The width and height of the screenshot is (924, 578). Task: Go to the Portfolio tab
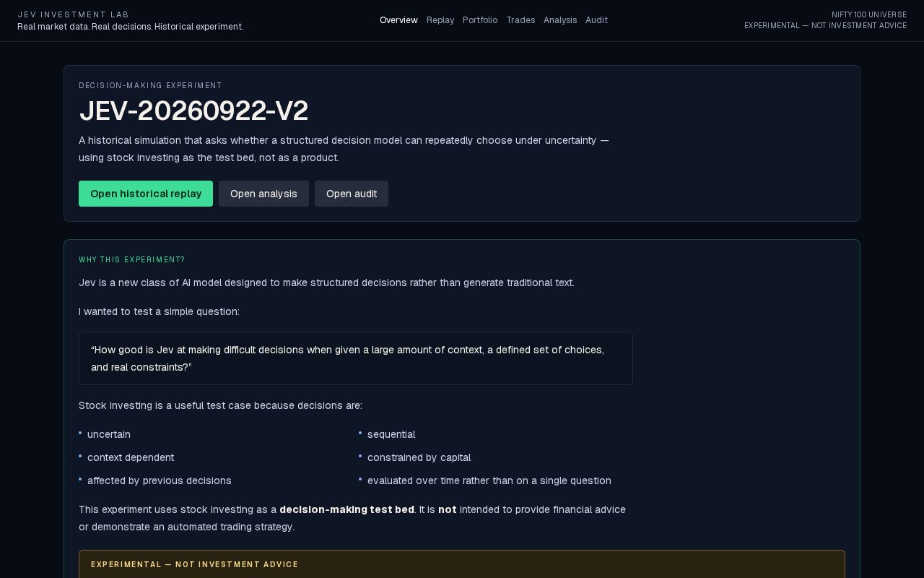(x=480, y=20)
